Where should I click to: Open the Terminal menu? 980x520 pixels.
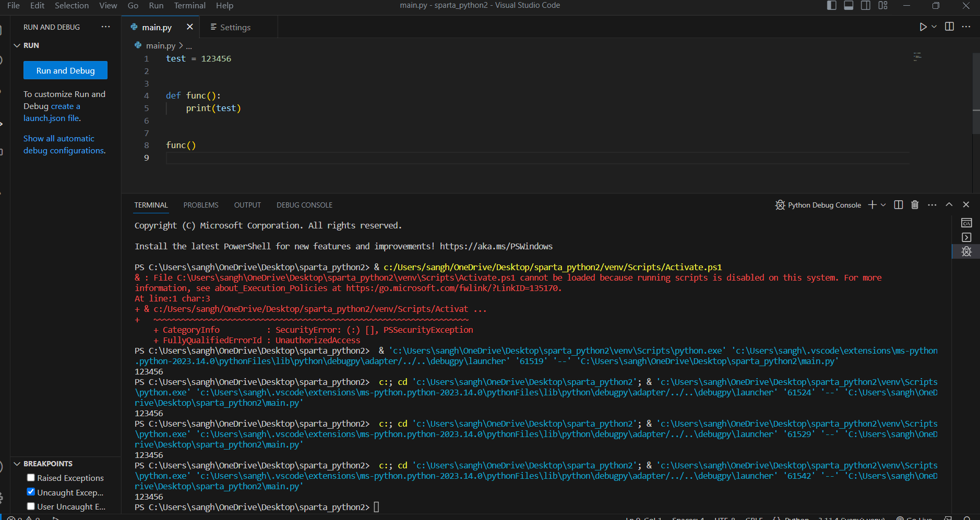(189, 5)
